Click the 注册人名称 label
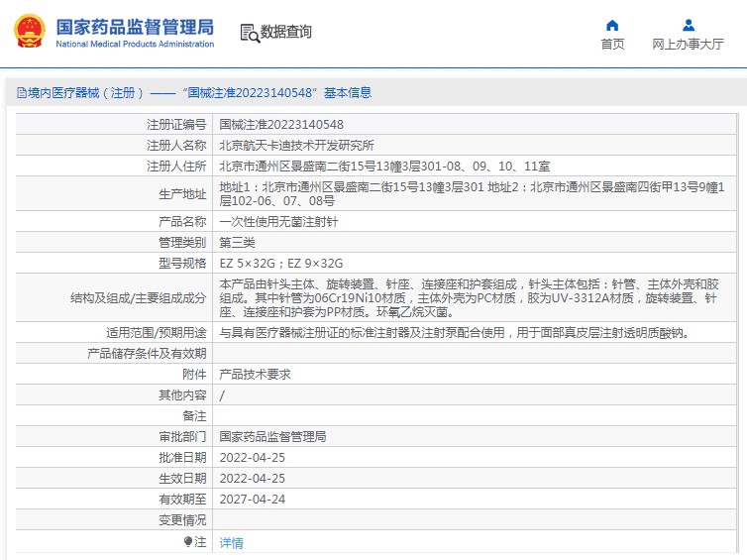The image size is (747, 560). click(176, 146)
